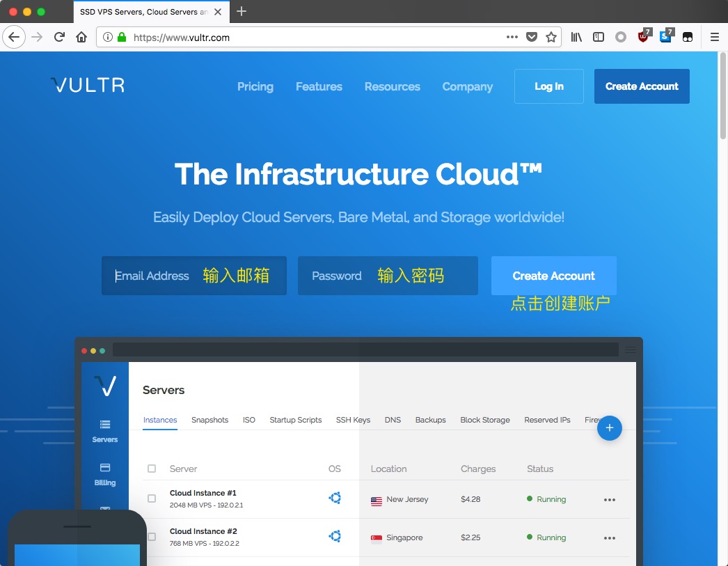Click 'New Jersey' location text

(407, 499)
